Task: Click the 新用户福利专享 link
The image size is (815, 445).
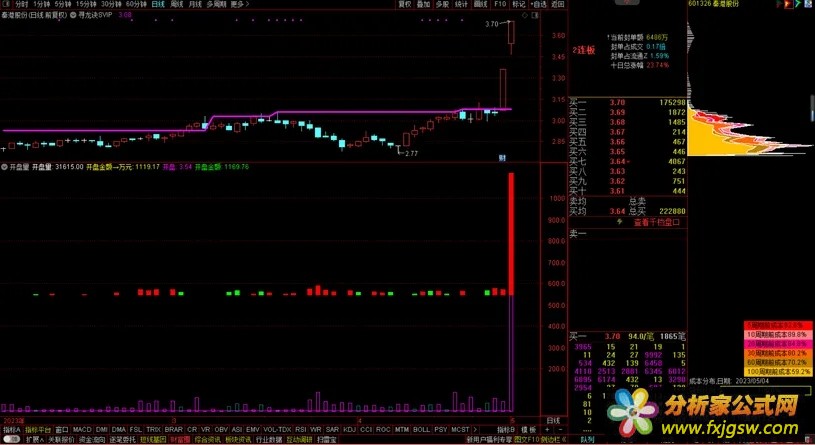Action: coord(489,440)
